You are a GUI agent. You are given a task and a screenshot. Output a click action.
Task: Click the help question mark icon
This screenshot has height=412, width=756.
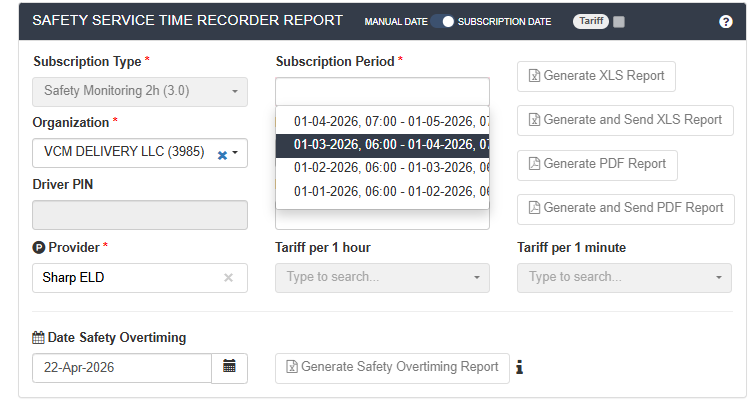coord(726,21)
